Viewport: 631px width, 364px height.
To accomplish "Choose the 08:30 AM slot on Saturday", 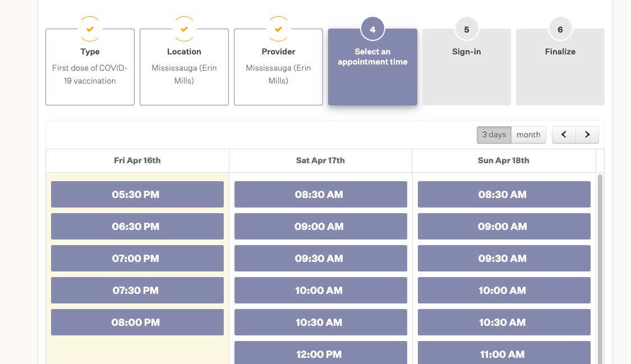I will (x=320, y=194).
